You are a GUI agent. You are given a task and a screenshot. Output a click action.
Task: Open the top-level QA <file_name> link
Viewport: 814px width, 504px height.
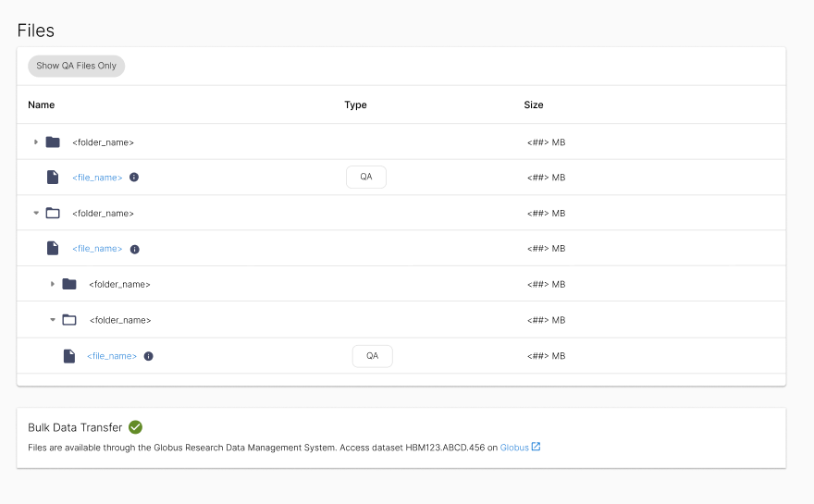click(98, 178)
